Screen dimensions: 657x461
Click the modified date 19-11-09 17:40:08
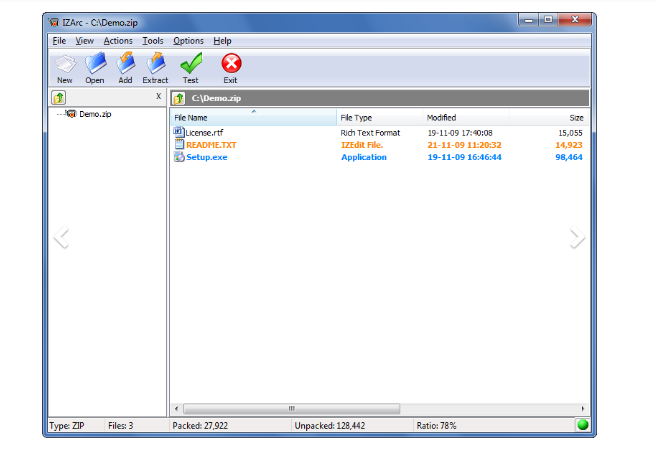tap(460, 133)
